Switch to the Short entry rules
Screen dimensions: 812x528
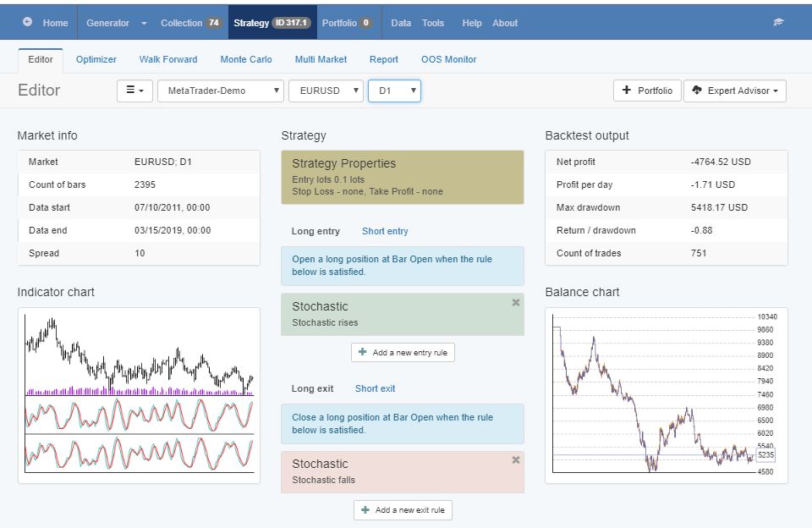pyautogui.click(x=385, y=231)
